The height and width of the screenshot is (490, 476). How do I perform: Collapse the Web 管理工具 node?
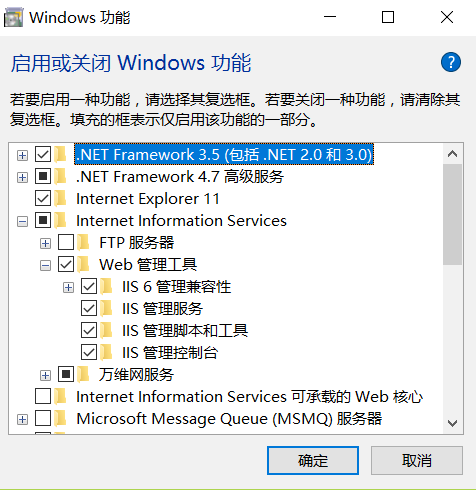pos(45,266)
